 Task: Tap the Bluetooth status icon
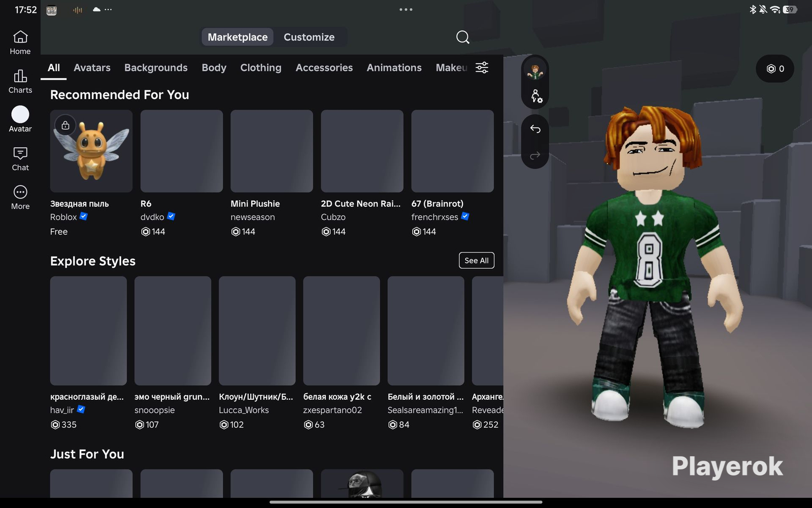[753, 10]
